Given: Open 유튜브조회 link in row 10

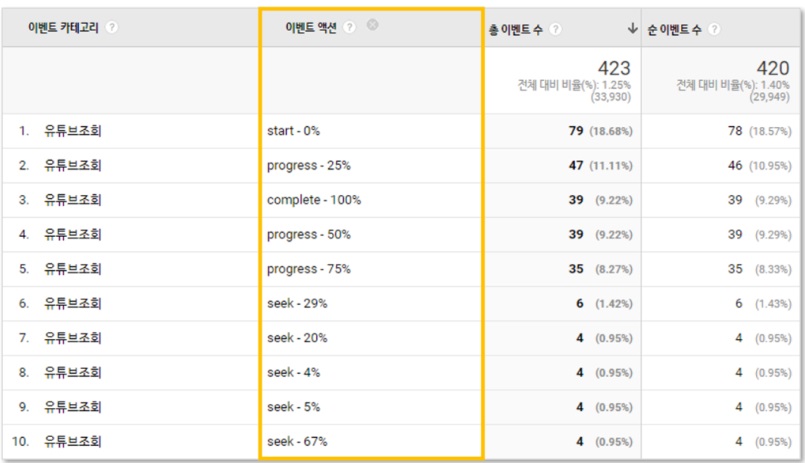Looking at the screenshot, I should (73, 441).
